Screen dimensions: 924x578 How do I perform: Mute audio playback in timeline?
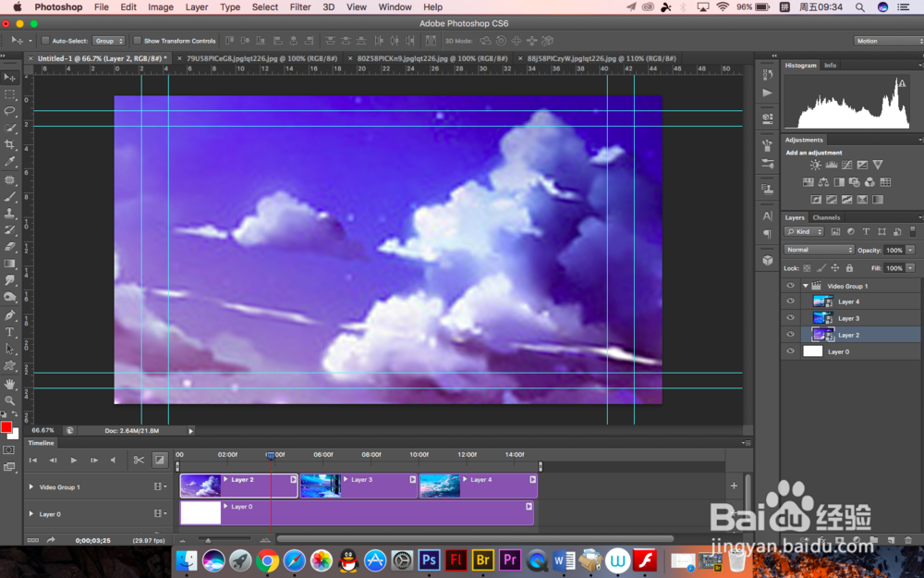click(x=113, y=460)
